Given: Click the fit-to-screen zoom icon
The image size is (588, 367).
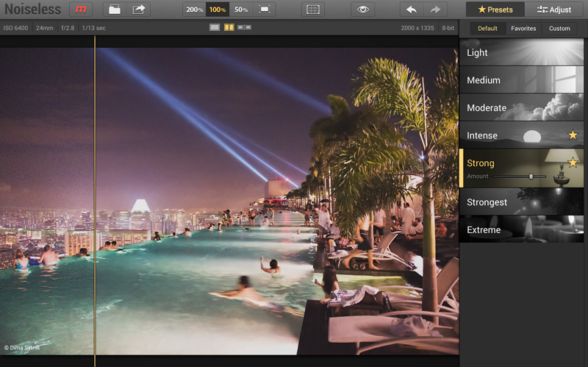Looking at the screenshot, I should pyautogui.click(x=265, y=10).
